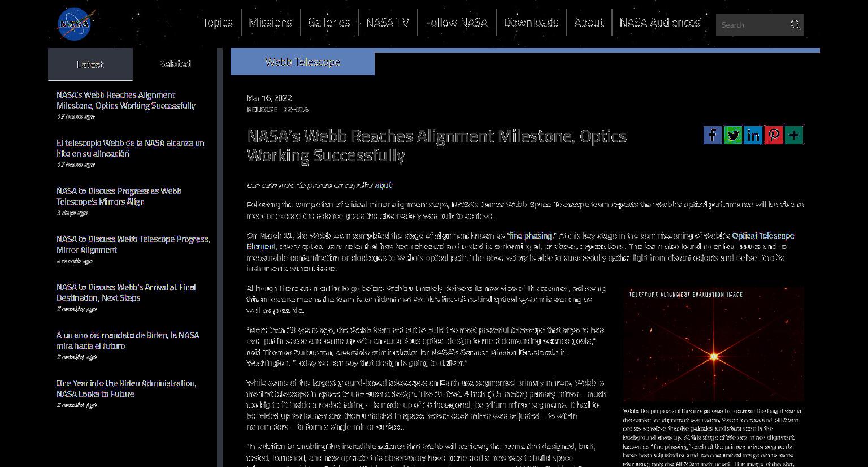Viewport: 868px width, 467px height.
Task: Click the article headline text
Action: coord(437,145)
